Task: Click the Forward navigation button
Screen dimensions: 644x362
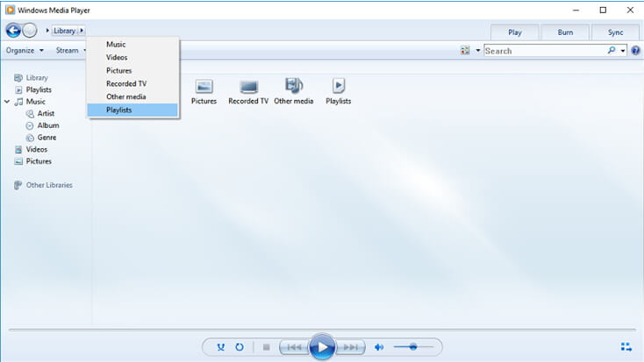Action: click(30, 31)
